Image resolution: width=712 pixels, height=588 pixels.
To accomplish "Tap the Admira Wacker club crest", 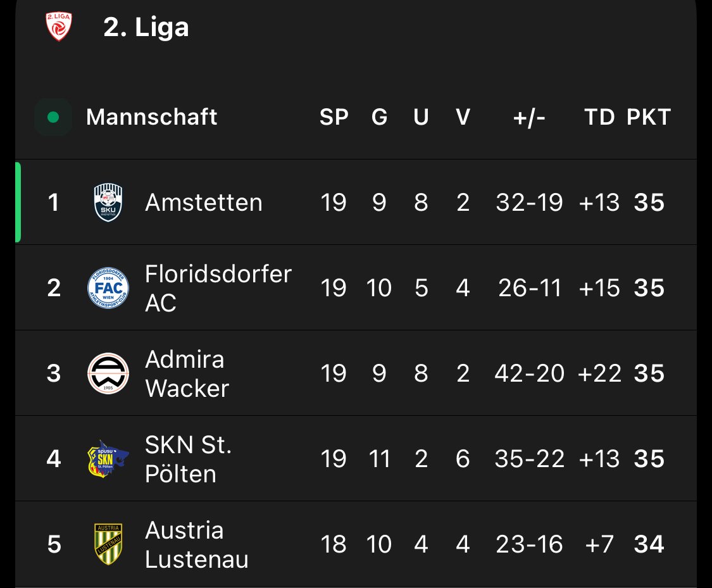I will 108,373.
